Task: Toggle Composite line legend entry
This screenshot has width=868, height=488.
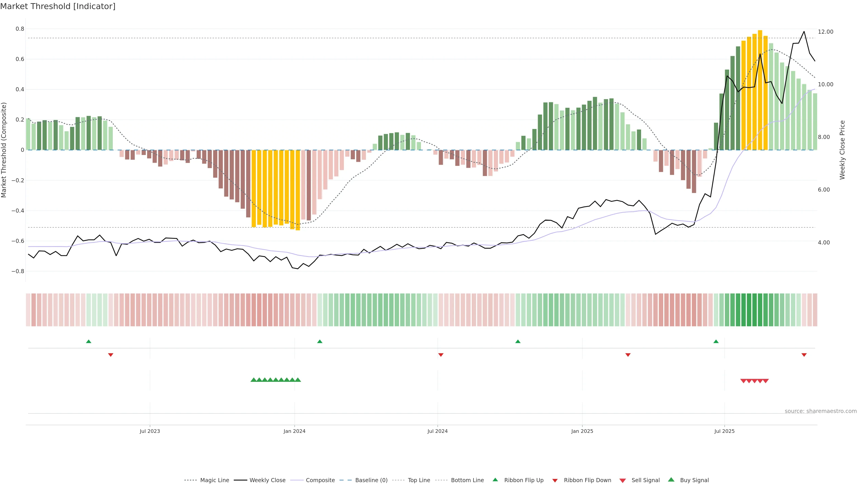Action: [320, 480]
